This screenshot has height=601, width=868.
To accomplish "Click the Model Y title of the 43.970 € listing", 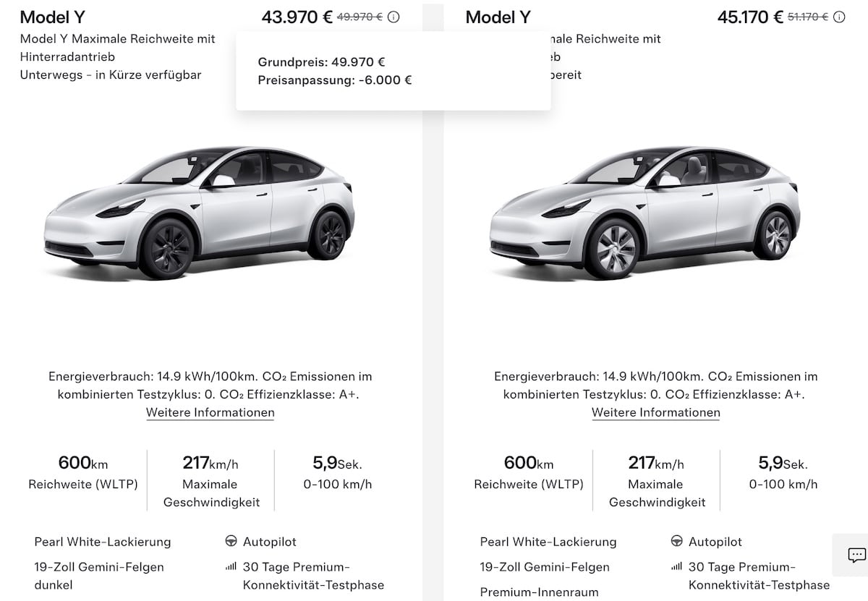I will click(53, 17).
